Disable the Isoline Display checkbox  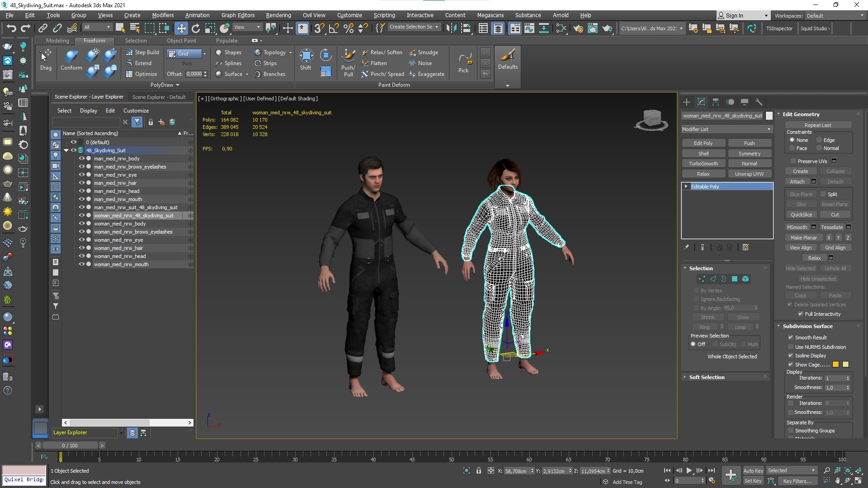pyautogui.click(x=791, y=356)
